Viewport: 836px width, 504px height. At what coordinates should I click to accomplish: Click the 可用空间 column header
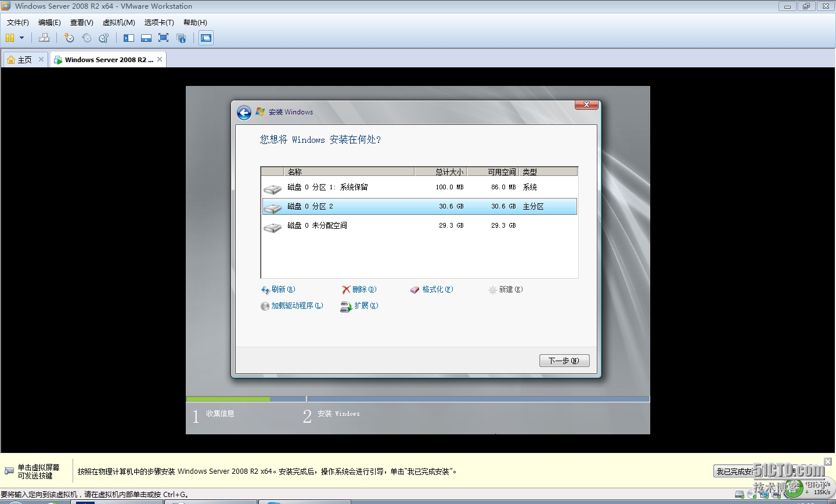tap(493, 172)
